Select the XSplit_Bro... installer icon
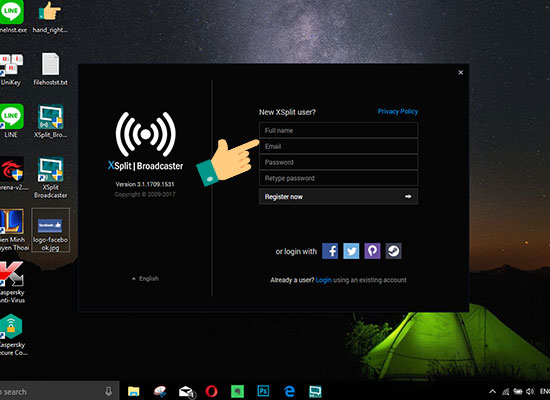550x400 pixels. pyautogui.click(x=51, y=121)
